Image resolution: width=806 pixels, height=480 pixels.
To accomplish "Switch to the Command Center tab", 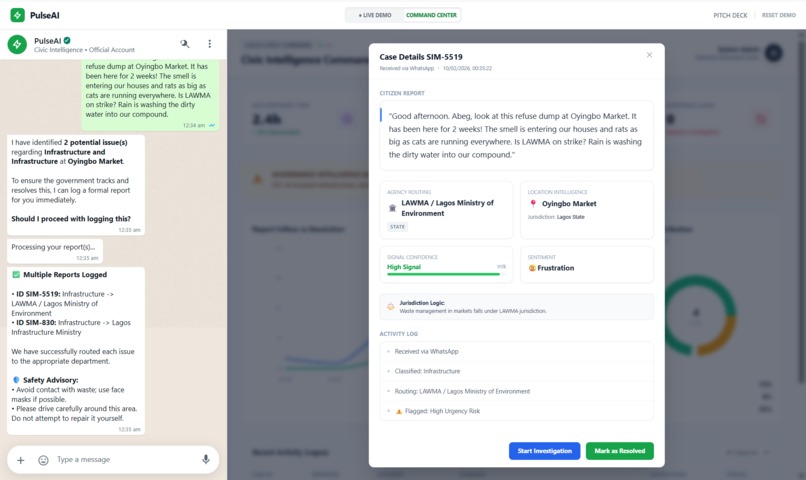I will point(431,15).
